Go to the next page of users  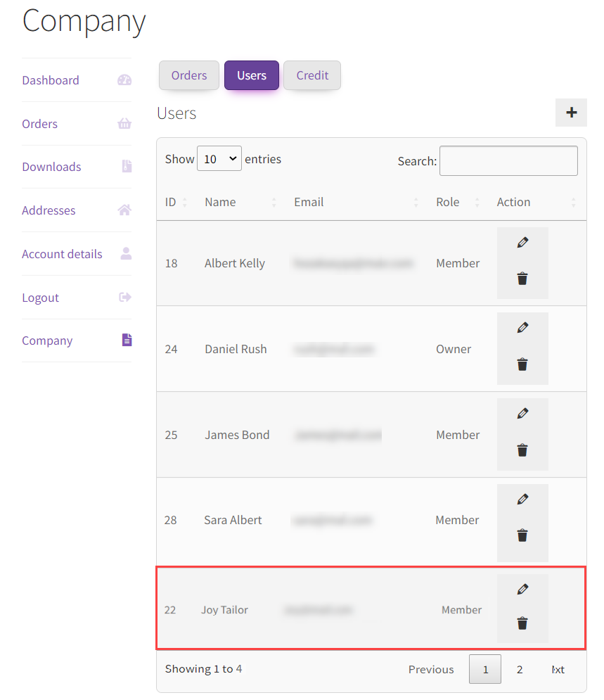[x=558, y=669]
